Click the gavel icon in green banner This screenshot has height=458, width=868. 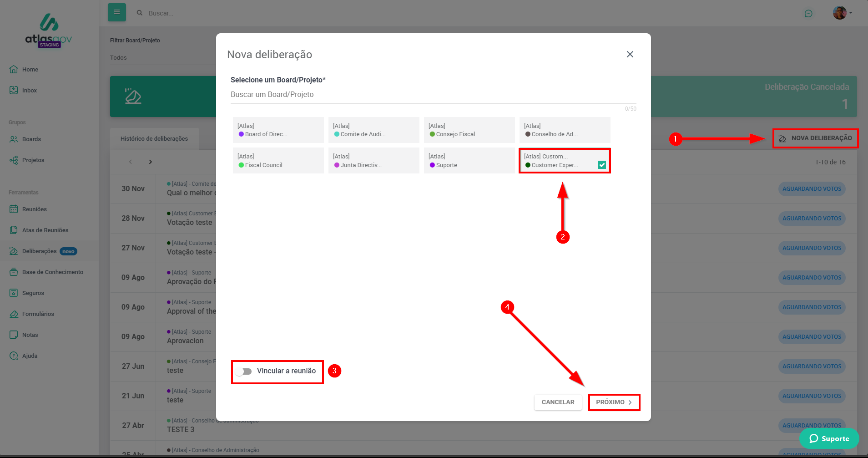tap(133, 96)
